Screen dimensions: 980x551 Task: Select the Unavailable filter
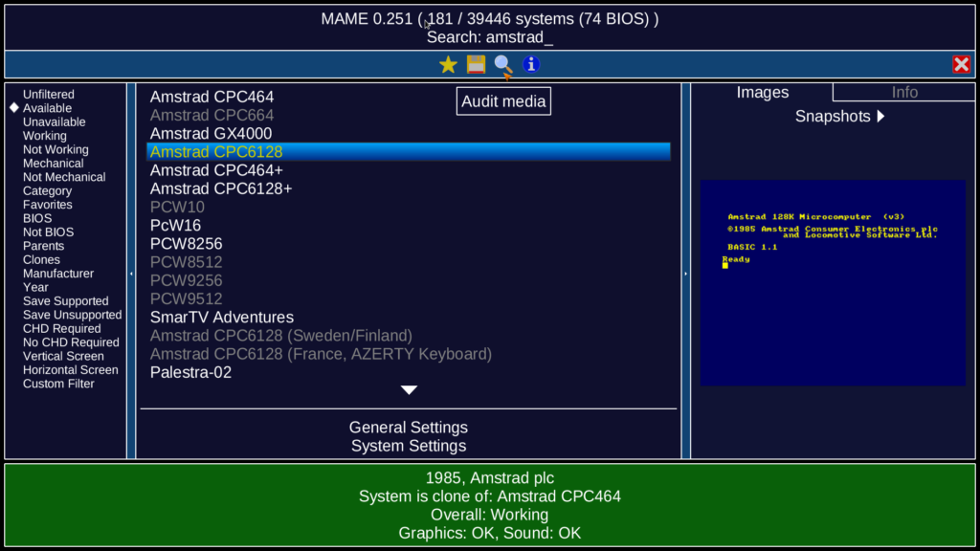coord(55,121)
